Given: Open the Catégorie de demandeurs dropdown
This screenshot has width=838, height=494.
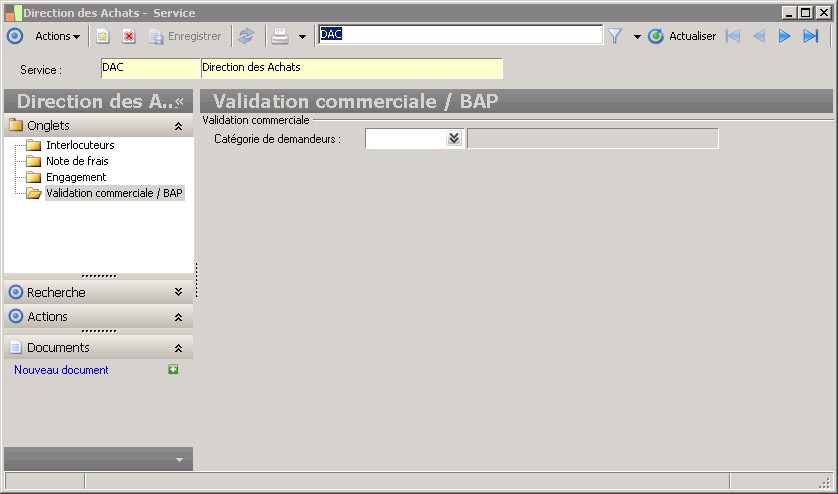Looking at the screenshot, I should [454, 138].
